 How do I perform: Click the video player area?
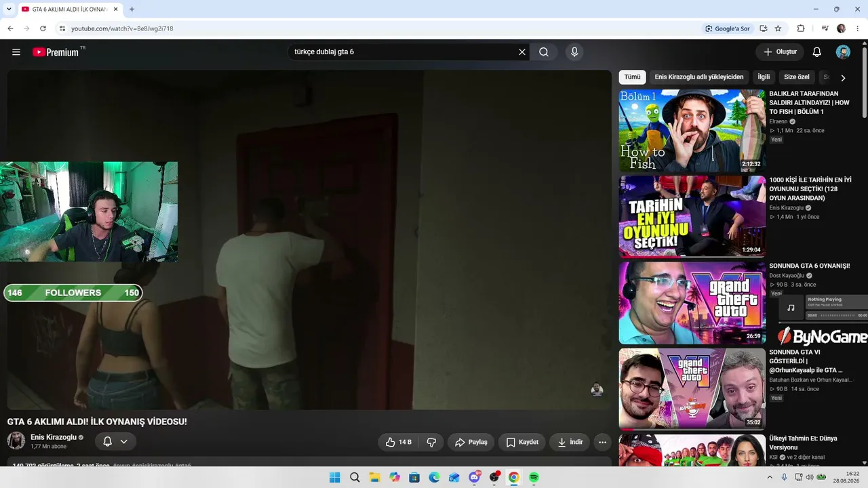[x=309, y=240]
